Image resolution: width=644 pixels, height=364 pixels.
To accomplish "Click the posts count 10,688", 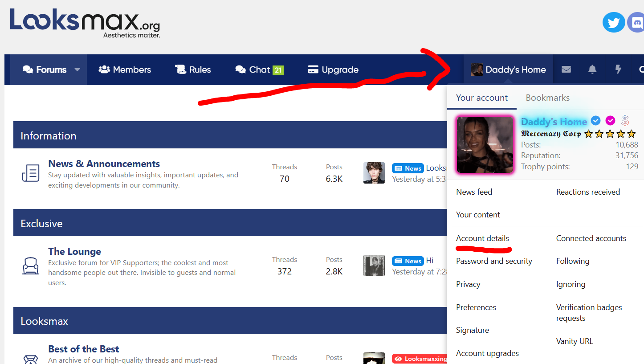I will 627,145.
